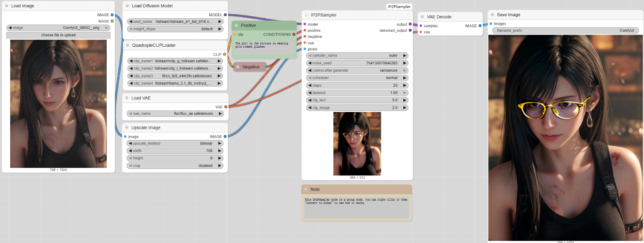Open the clip_name4 llama selector
Image resolution: width=644 pixels, height=243 pixels.
point(175,83)
